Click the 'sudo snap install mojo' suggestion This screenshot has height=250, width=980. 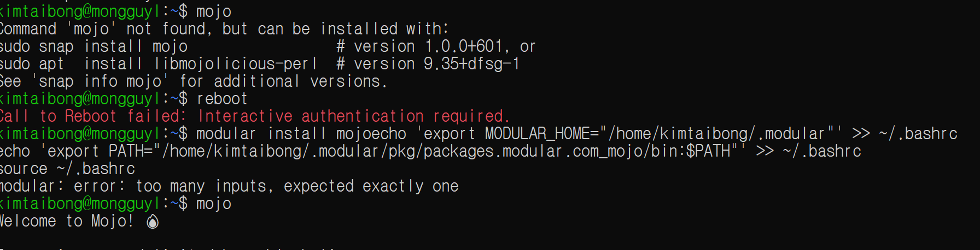pos(93,46)
